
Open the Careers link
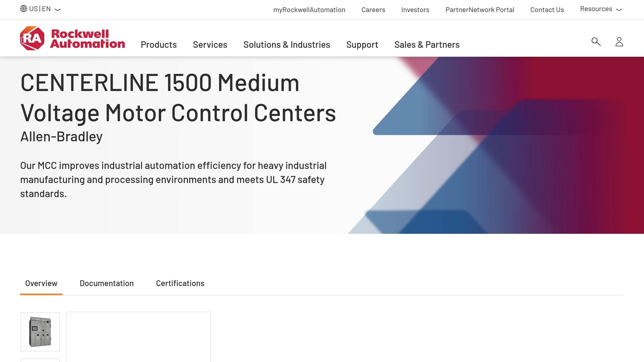click(x=373, y=10)
